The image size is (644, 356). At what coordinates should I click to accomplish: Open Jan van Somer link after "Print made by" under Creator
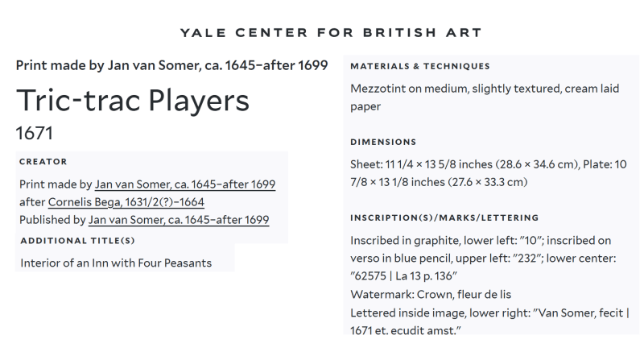(x=185, y=184)
